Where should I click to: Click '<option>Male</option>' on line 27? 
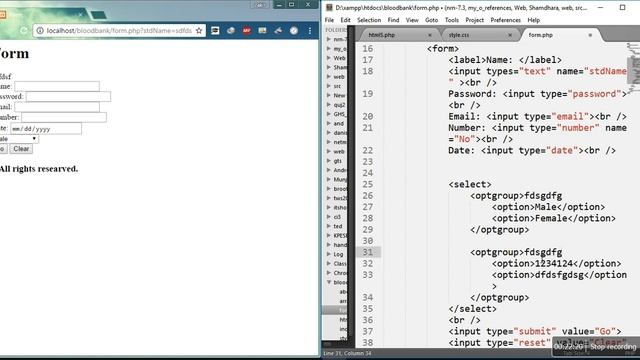tap(548, 207)
